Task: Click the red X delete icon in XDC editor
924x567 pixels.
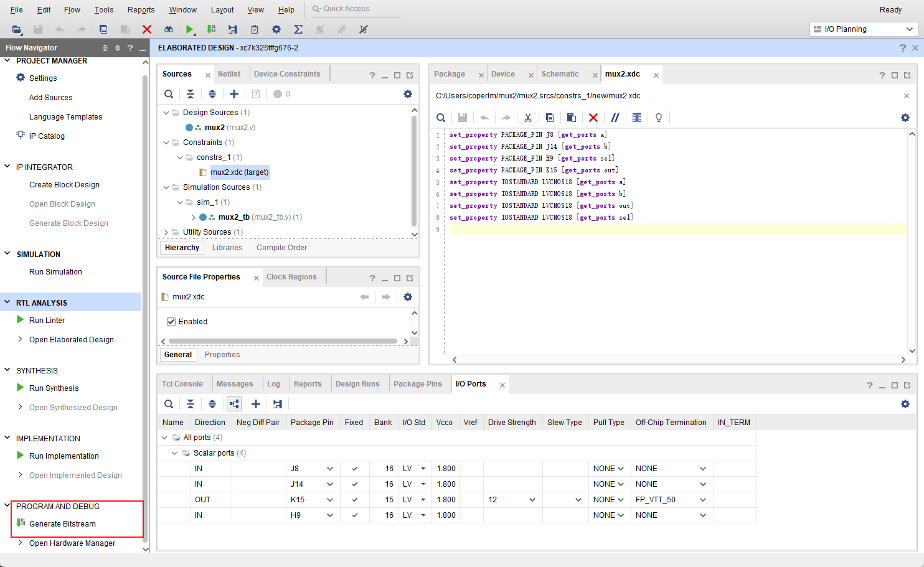Action: click(x=593, y=118)
